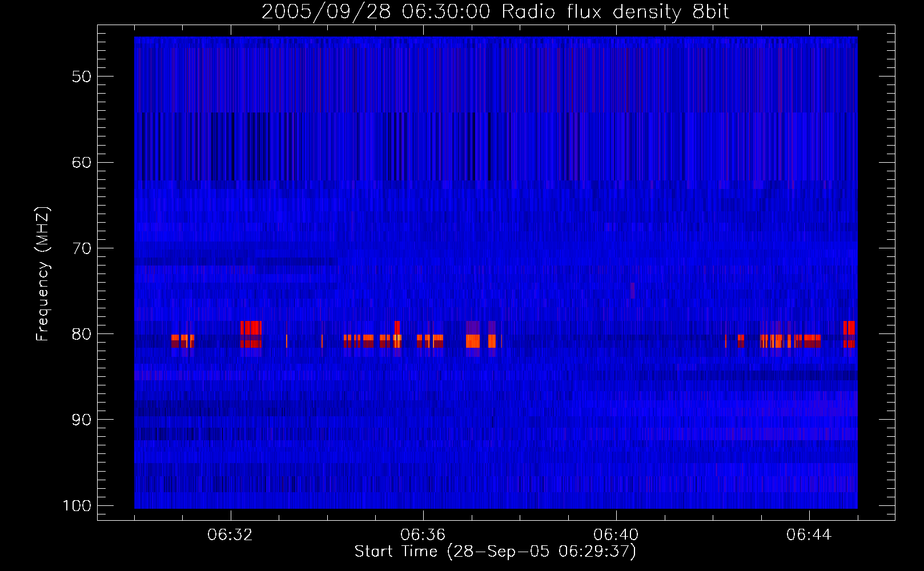Click the 06:40 time tick label

point(616,535)
